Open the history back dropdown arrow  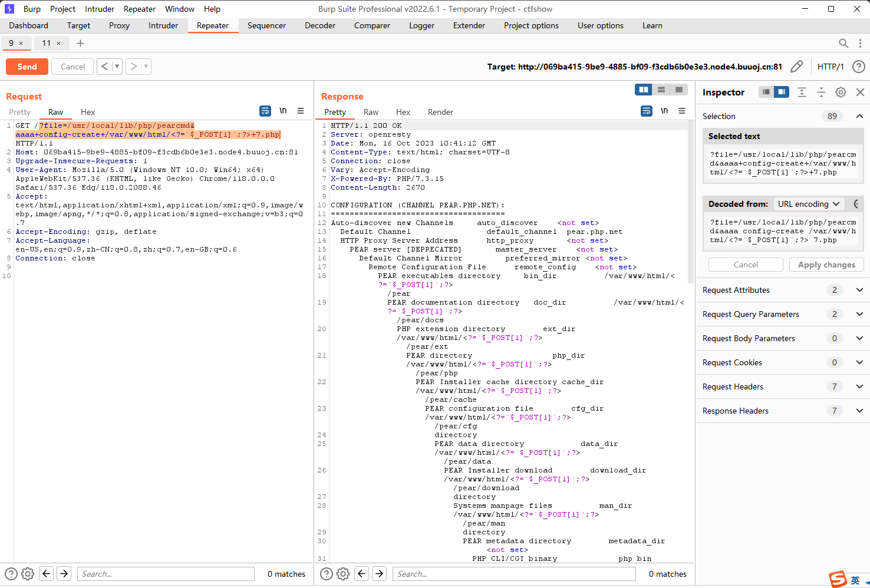point(117,67)
